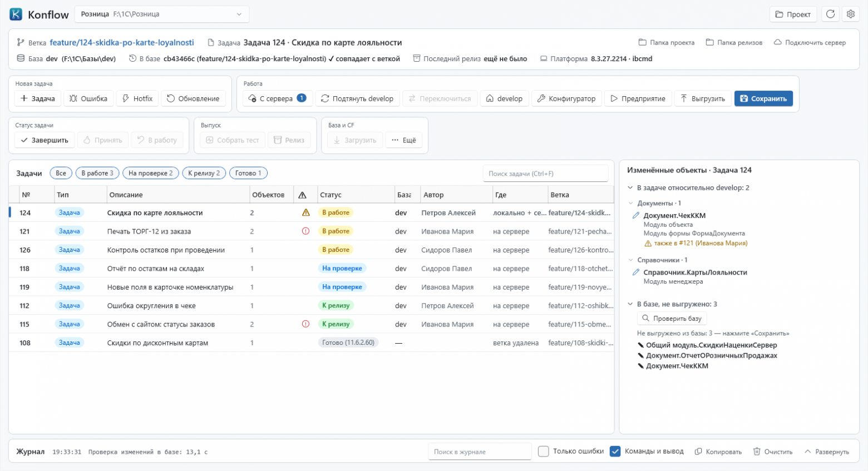Click pencil icon next to Документ.ЧекККМ
This screenshot has width=868, height=471.
[636, 216]
